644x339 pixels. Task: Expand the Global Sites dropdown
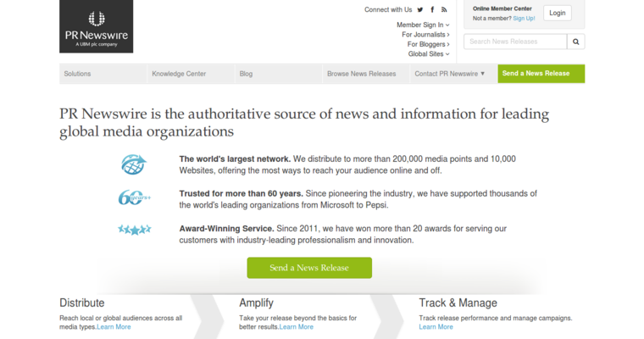(429, 54)
